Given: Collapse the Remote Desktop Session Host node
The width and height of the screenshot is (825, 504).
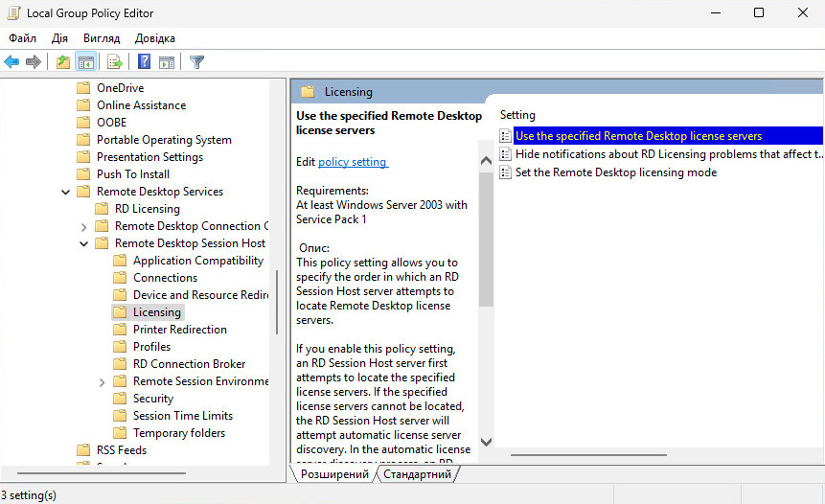Looking at the screenshot, I should click(83, 243).
